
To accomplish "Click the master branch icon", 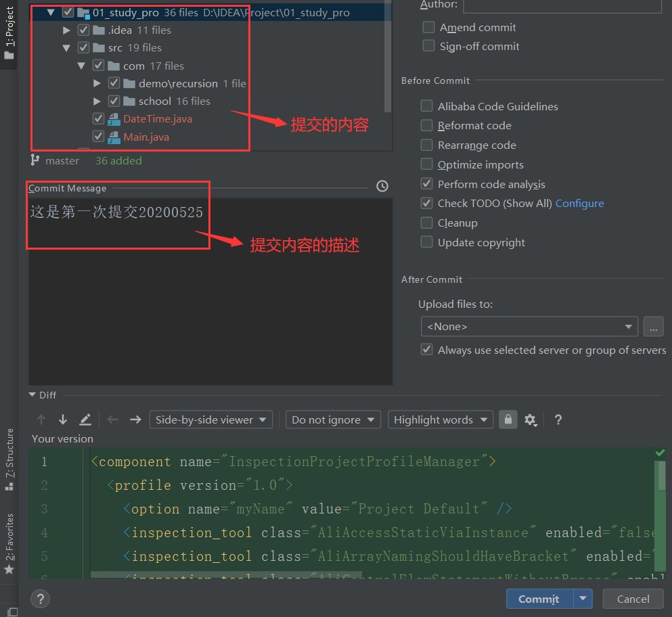I will 35,160.
